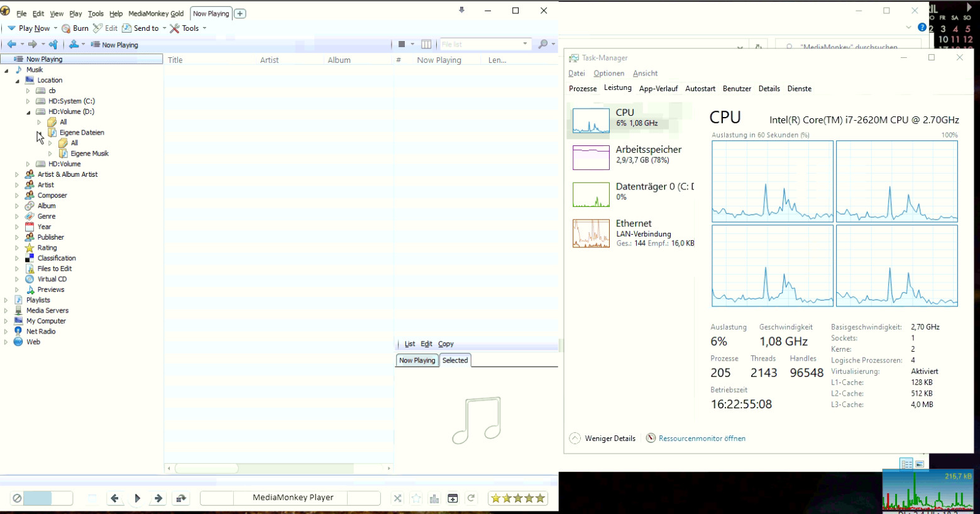Screen dimensions: 980x514
Task: Toggle shuffle in the player controls
Action: coord(397,498)
